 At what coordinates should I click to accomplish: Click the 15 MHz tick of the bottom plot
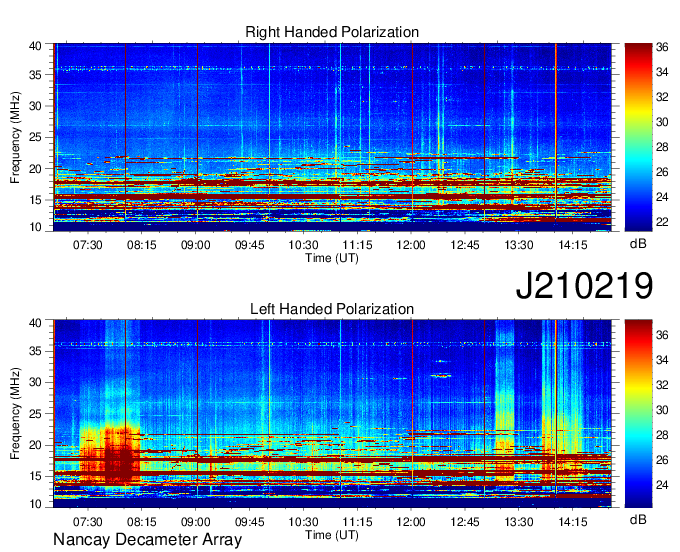[35, 477]
